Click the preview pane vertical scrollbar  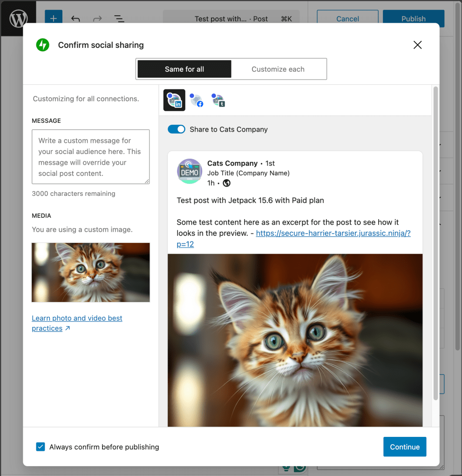coord(435,242)
